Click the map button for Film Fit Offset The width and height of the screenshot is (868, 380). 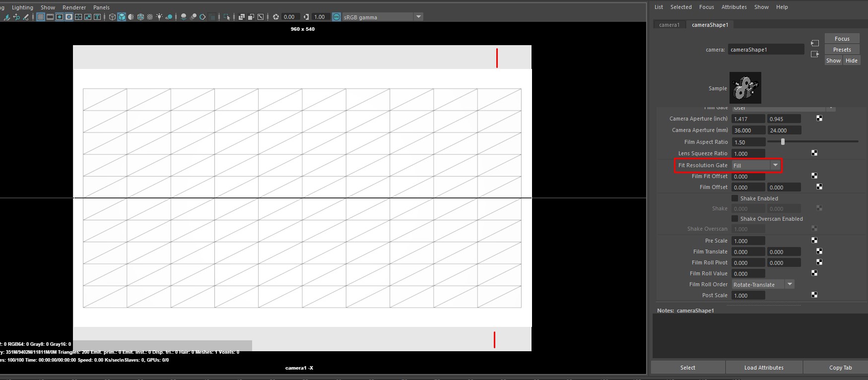click(814, 176)
